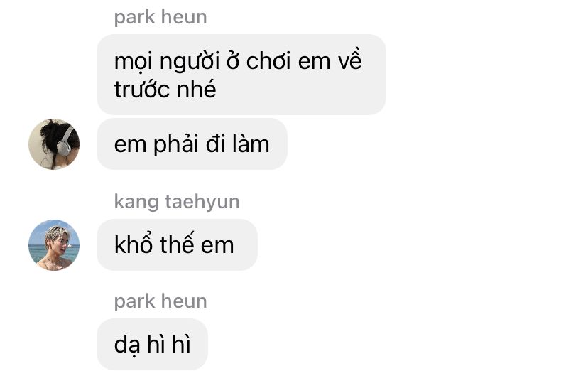The width and height of the screenshot is (588, 371).
Task: Click the word 'khổ' in kang taehyun's reply
Action: 133,244
